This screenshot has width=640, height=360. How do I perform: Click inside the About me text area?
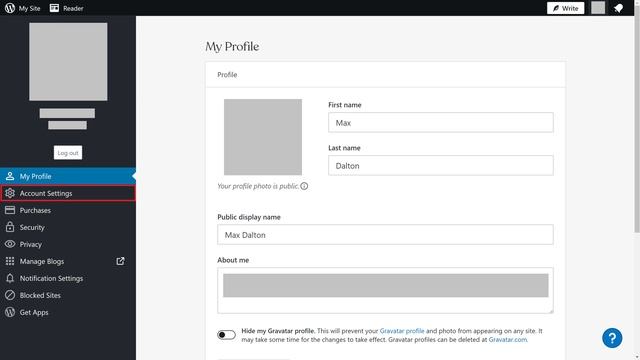[385, 291]
